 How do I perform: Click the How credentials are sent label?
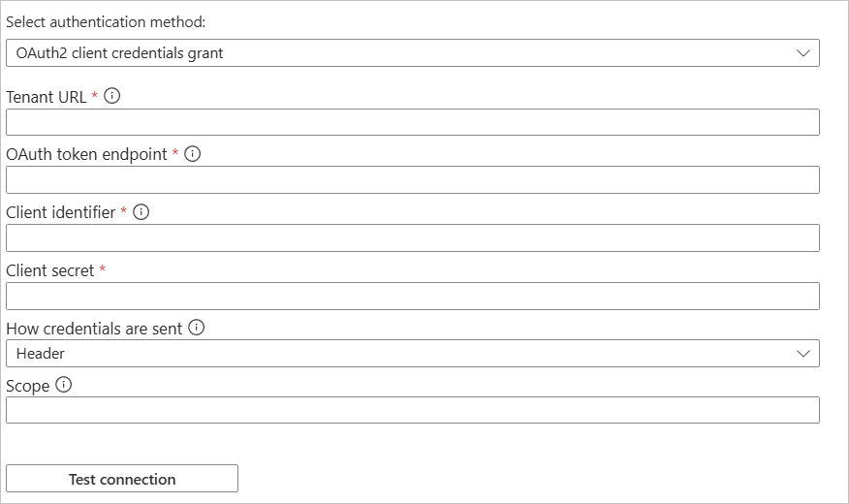(94, 329)
